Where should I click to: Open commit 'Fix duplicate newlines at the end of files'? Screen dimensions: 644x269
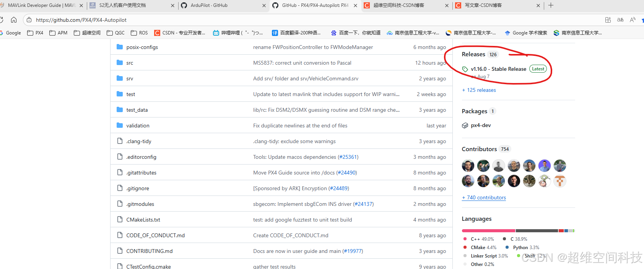pyautogui.click(x=300, y=126)
